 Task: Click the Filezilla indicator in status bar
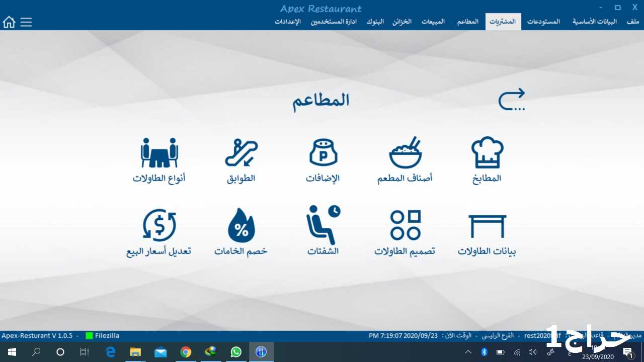coord(103,335)
